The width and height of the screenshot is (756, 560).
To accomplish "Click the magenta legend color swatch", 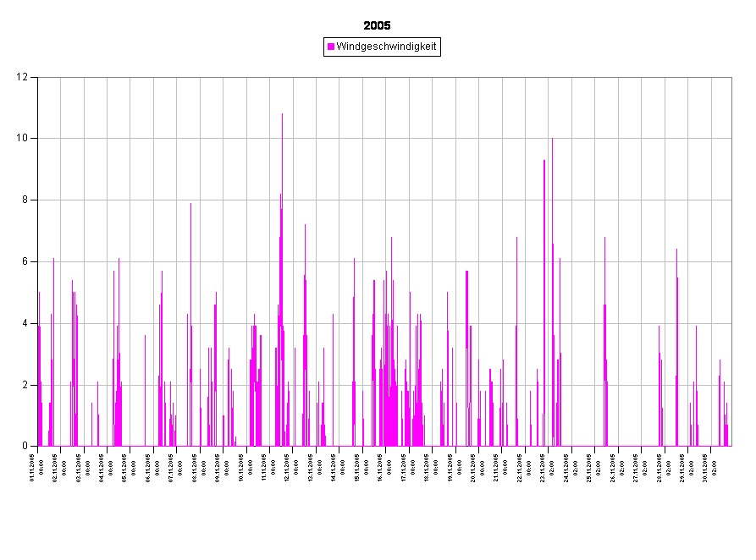I will coord(331,47).
